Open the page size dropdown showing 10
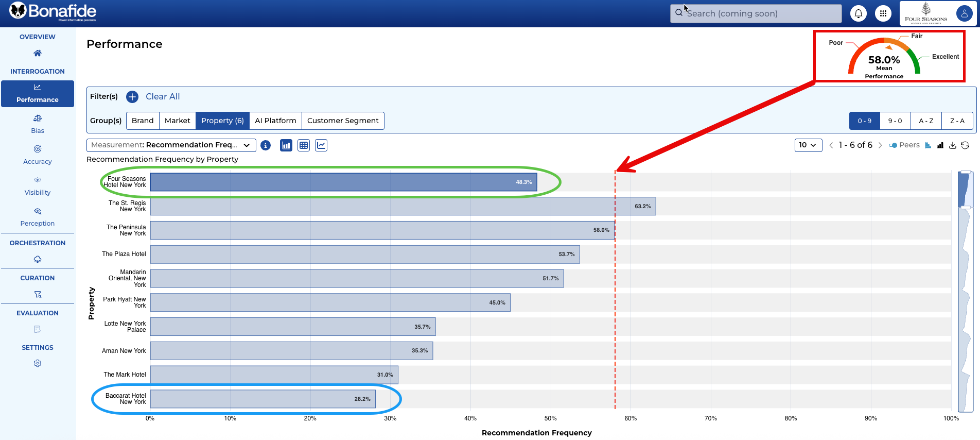This screenshot has height=440, width=980. point(808,145)
